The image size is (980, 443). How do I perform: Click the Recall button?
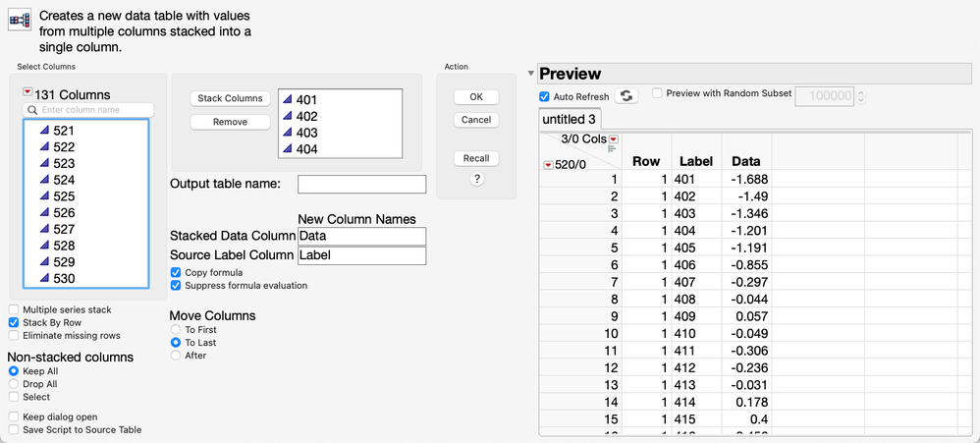[476, 158]
